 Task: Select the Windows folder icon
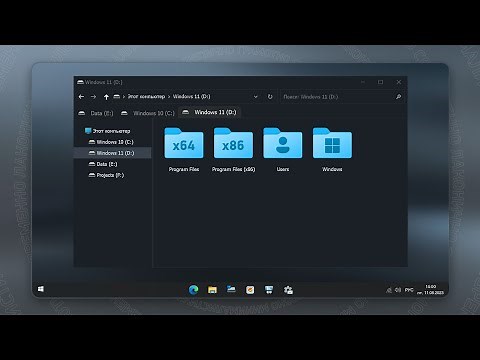332,143
